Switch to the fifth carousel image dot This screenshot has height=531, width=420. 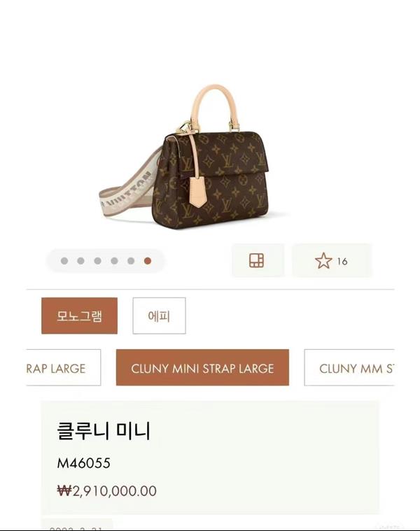131,261
